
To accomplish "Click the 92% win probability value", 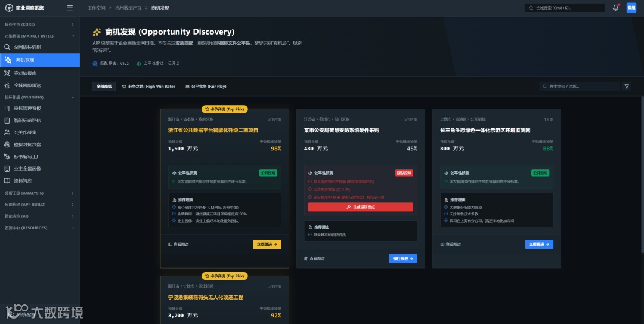I will point(276,316).
